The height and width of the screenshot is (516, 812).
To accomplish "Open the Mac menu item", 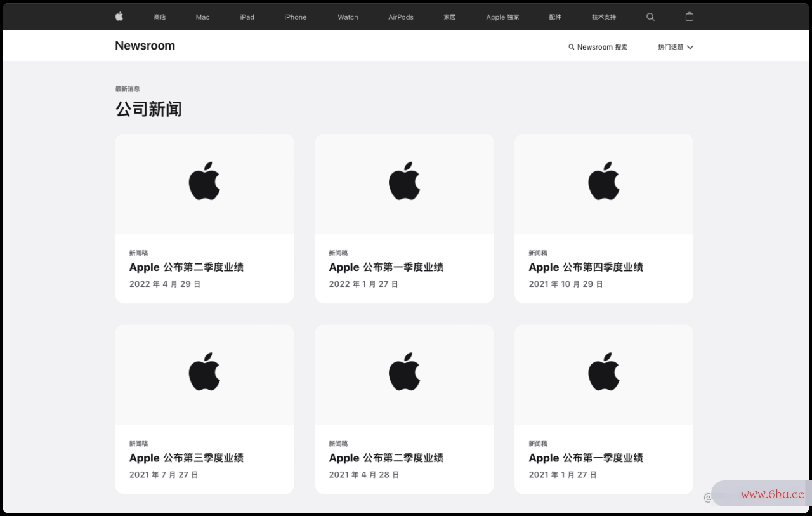I will [203, 17].
